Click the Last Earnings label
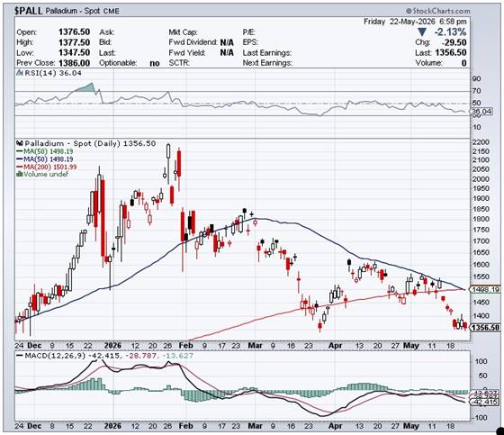The width and height of the screenshot is (504, 435). 266,52
